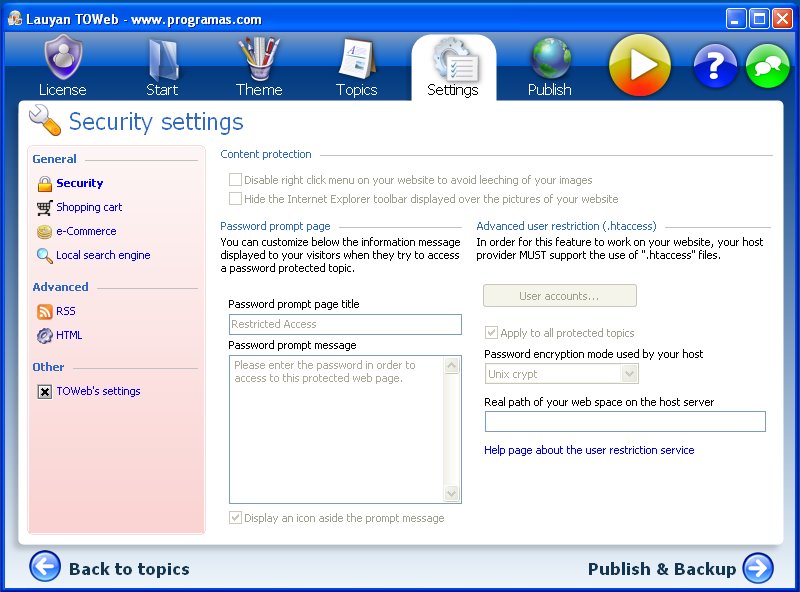Image resolution: width=800 pixels, height=592 pixels.
Task: Click the HTML gear icon in sidebar
Action: [44, 335]
